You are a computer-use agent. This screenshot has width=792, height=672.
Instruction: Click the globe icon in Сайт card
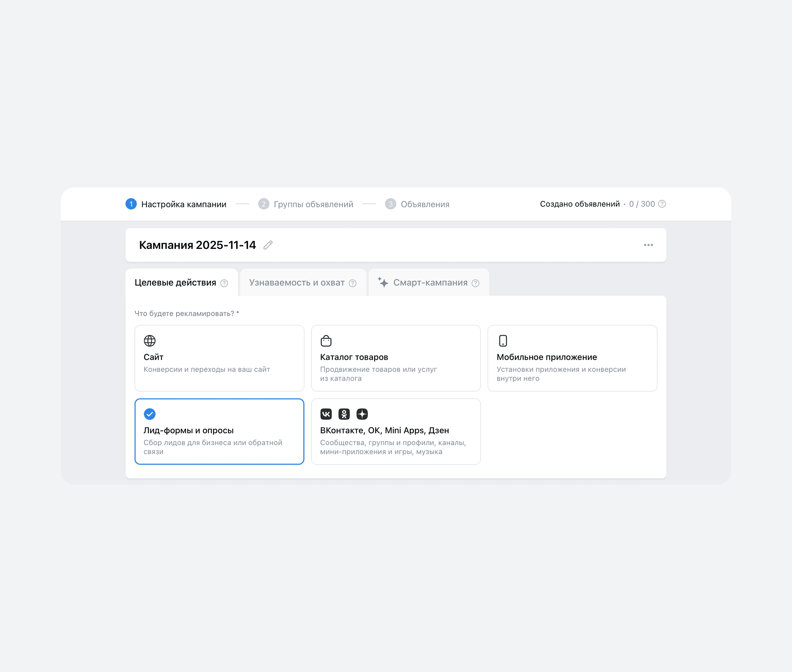tap(150, 340)
